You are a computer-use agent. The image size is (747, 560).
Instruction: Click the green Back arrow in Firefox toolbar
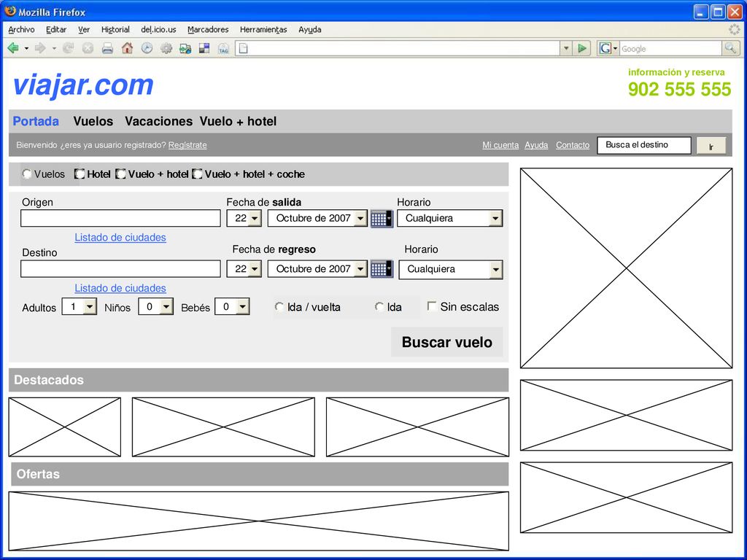pos(13,48)
